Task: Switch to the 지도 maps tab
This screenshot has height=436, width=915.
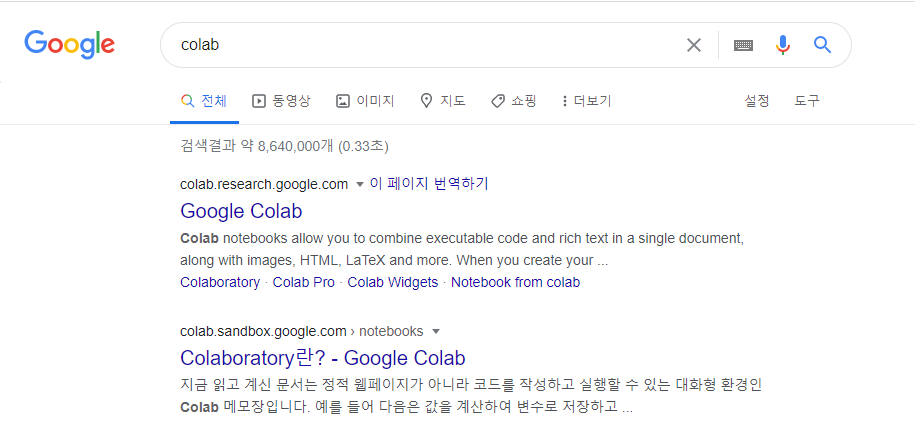Action: (x=443, y=101)
